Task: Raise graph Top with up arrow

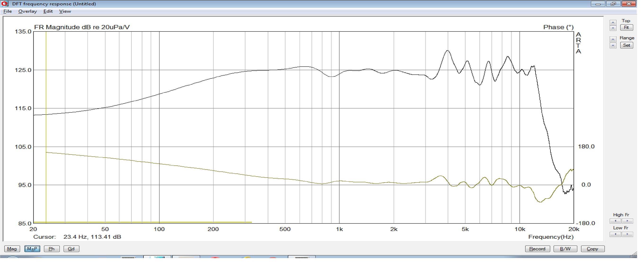Action: click(613, 22)
